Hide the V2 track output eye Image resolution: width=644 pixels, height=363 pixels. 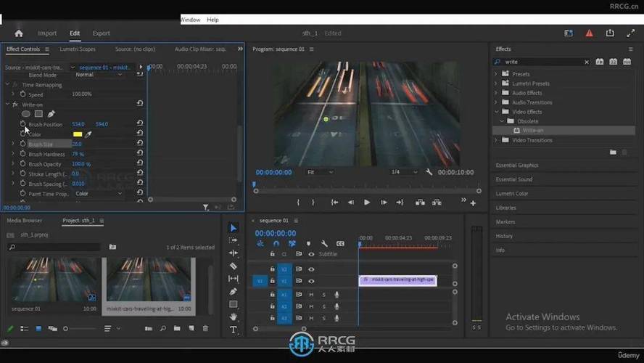click(311, 269)
